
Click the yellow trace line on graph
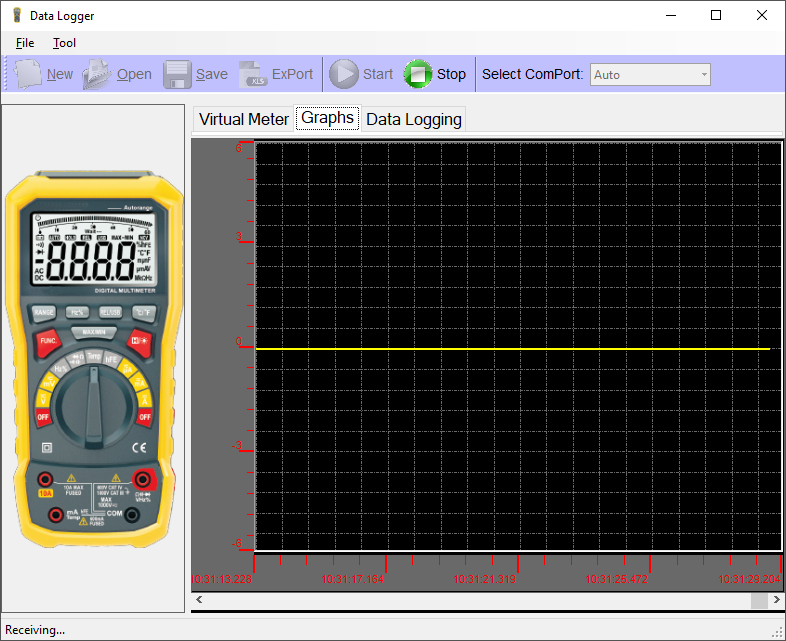point(512,348)
